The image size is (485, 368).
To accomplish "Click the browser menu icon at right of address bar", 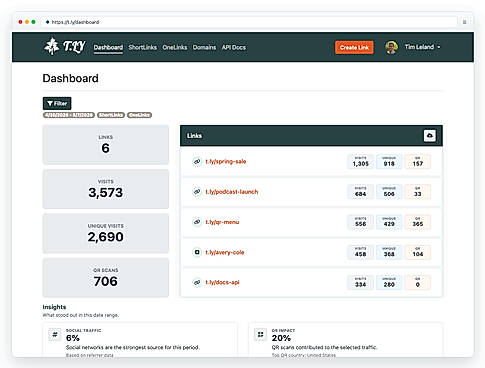I will (464, 22).
